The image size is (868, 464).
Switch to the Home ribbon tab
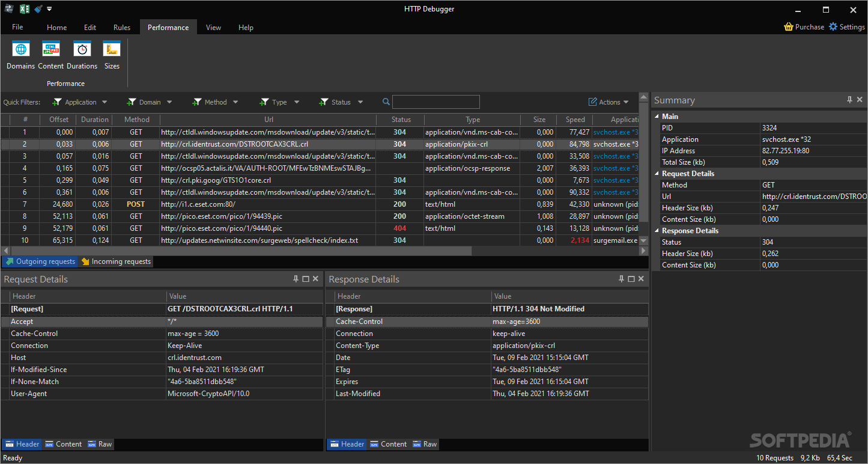click(57, 27)
